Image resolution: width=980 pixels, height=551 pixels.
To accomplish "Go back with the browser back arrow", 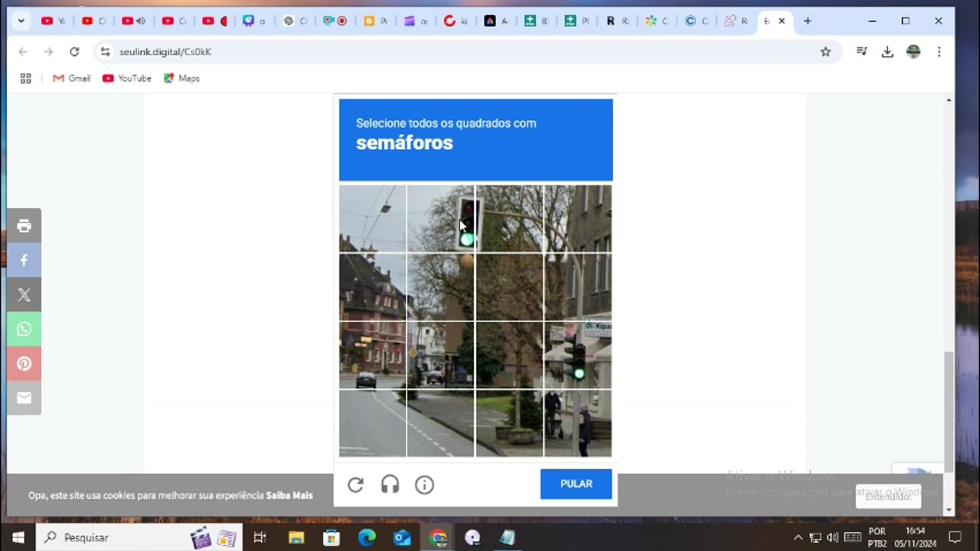I will 23,51.
